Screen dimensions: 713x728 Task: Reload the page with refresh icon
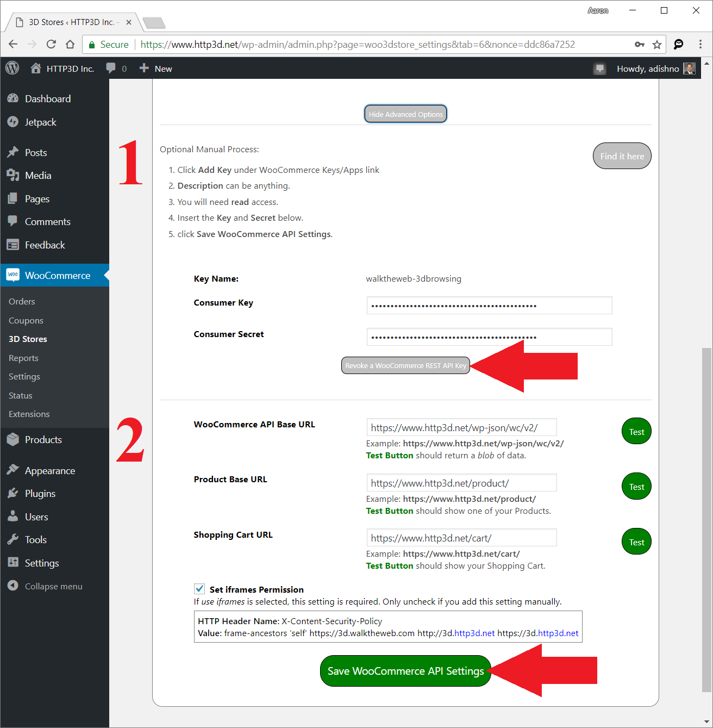[x=51, y=45]
